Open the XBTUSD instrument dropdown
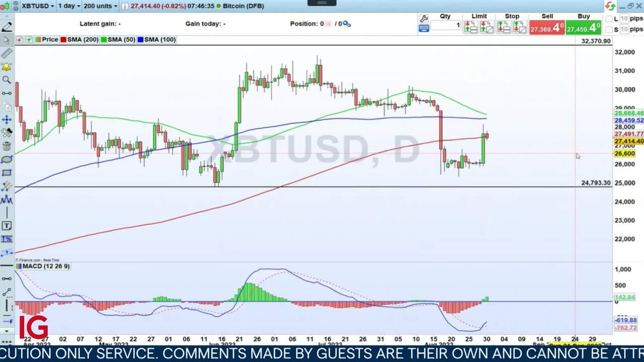Image resolution: width=644 pixels, height=362 pixels. [38, 6]
